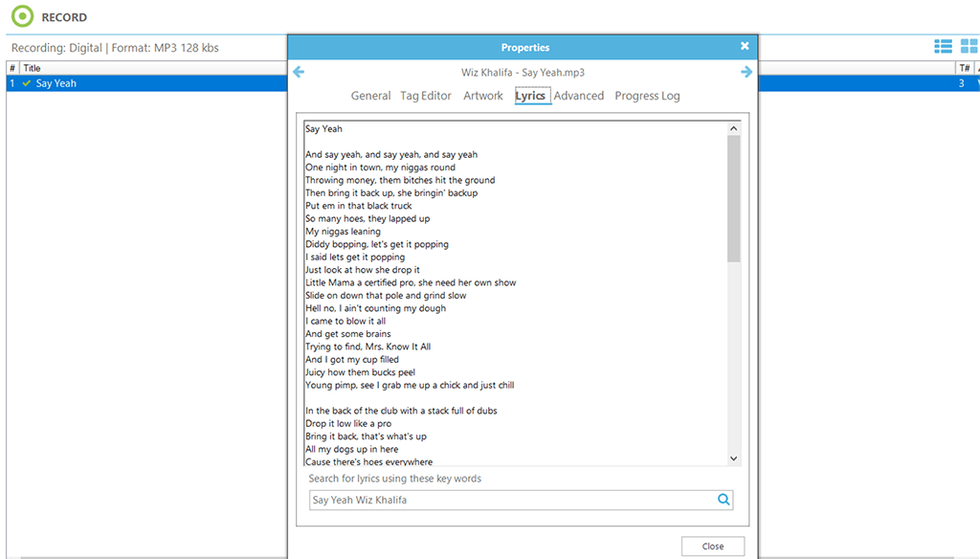Open the General tab
Screen dimensions: 980x559
[x=370, y=96]
